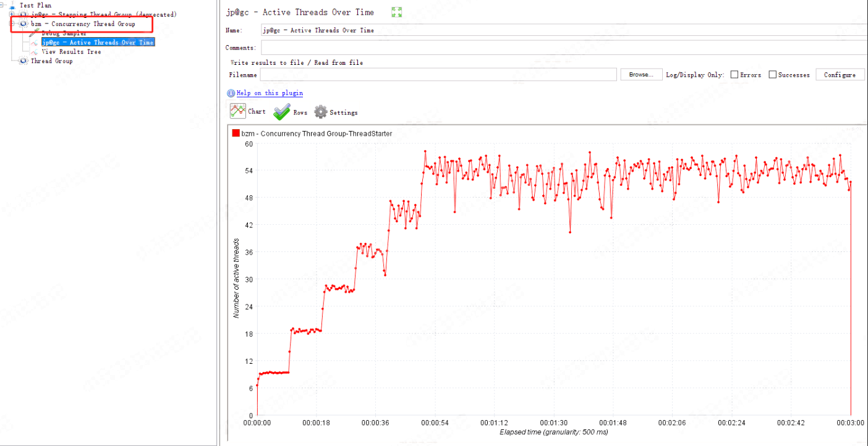Viewport: 868px width, 446px height.
Task: Click the gray gear Settings icon
Action: pos(320,112)
